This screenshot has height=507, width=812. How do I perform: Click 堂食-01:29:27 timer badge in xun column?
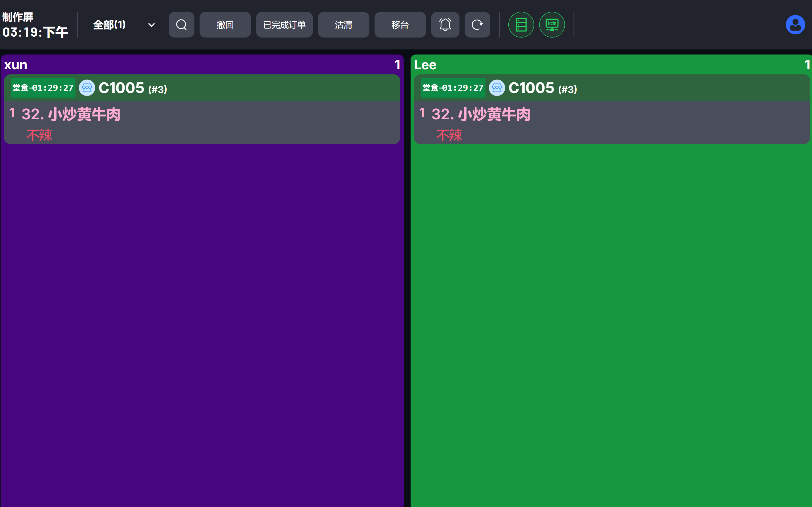point(43,88)
